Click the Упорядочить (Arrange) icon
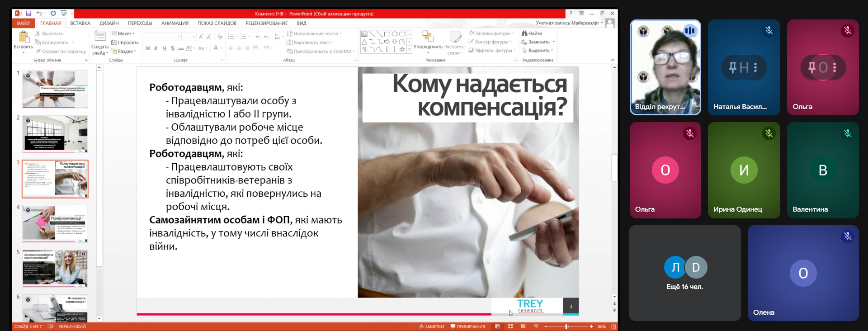 428,37
